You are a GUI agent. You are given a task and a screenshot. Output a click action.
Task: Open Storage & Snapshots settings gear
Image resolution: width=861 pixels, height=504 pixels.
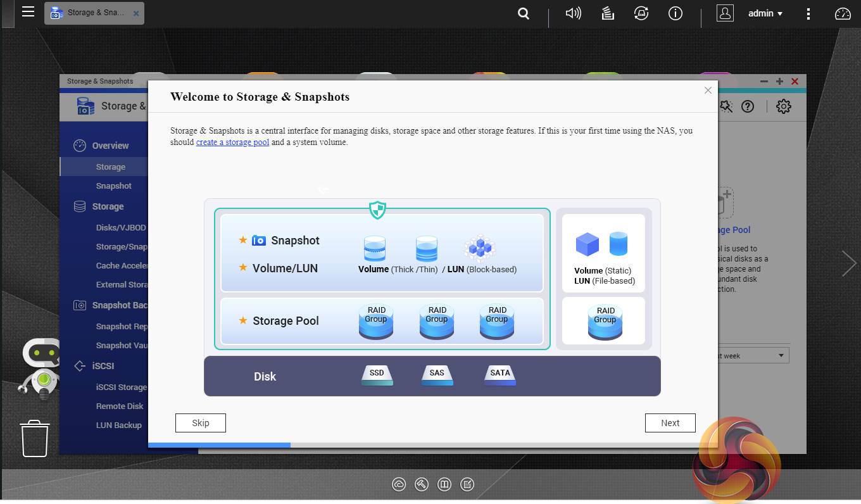[x=784, y=106]
